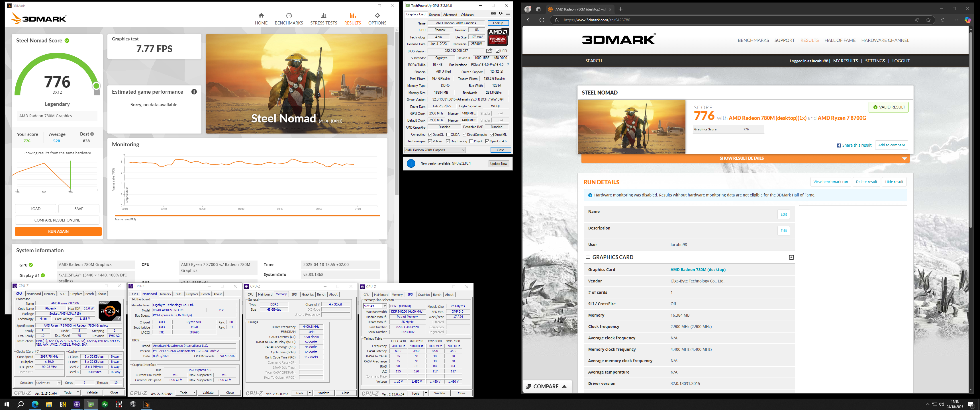Toggle the CUDA checkbox in GPU-Z
Screen dimensions: 980x410
pyautogui.click(x=448, y=135)
